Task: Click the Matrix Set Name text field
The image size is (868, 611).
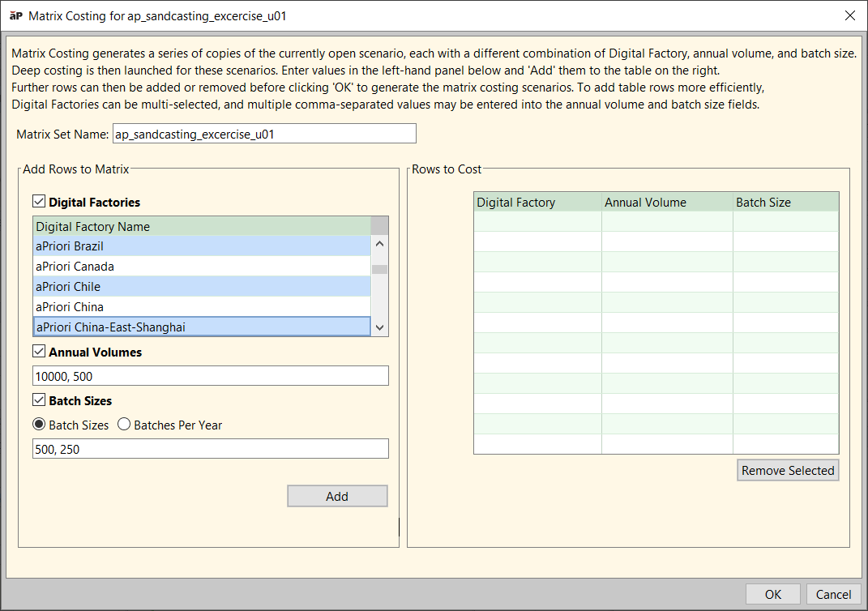Action: [x=263, y=134]
